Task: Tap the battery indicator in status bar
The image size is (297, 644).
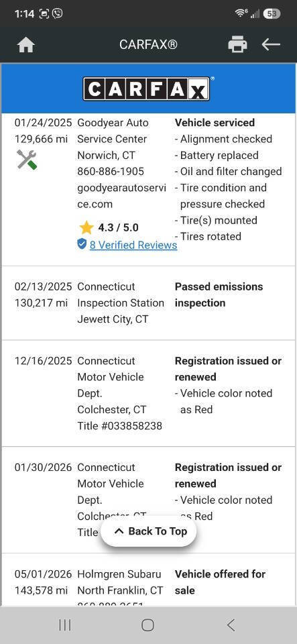Action: (272, 14)
